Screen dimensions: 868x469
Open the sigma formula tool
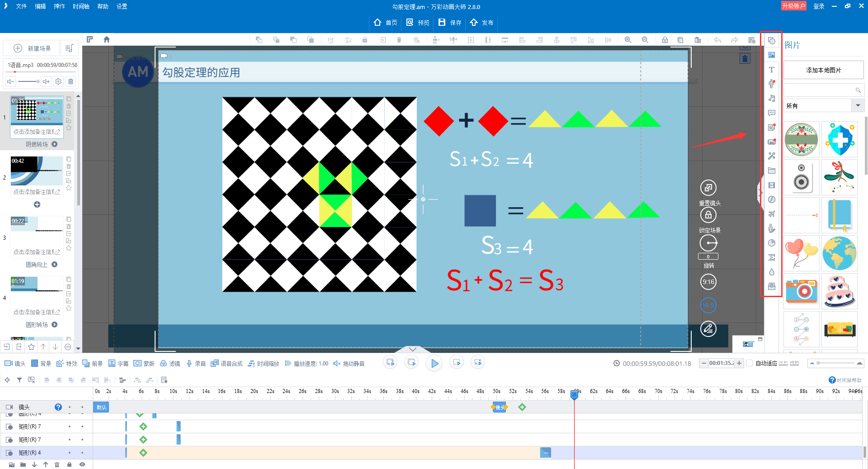(x=772, y=257)
